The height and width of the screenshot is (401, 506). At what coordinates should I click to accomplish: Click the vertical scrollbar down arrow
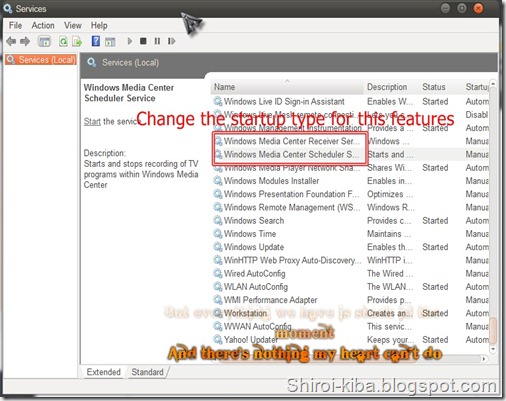[x=493, y=349]
